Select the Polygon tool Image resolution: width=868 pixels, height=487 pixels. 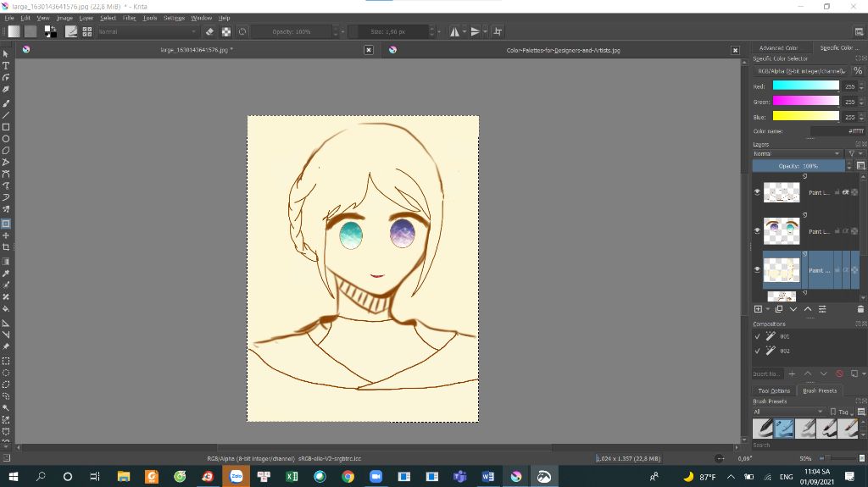pos(6,150)
